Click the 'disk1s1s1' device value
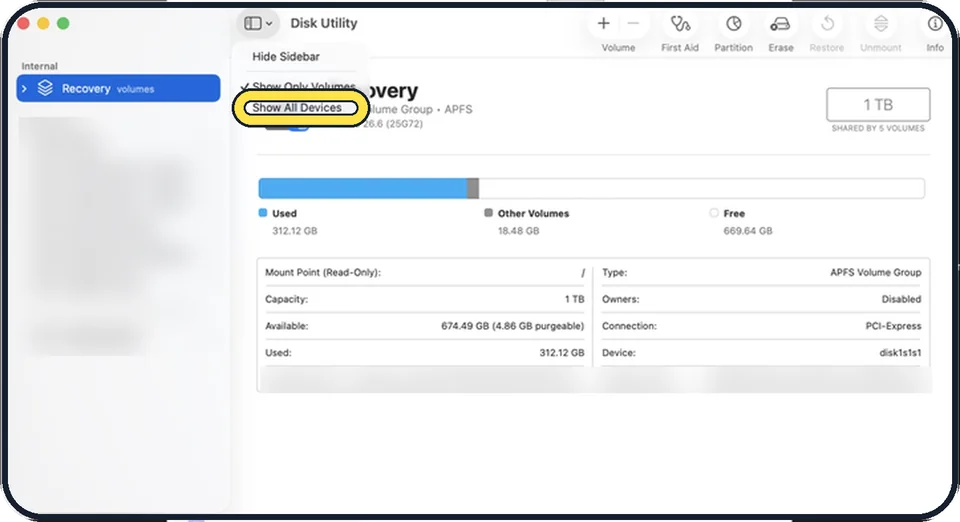 coord(900,352)
